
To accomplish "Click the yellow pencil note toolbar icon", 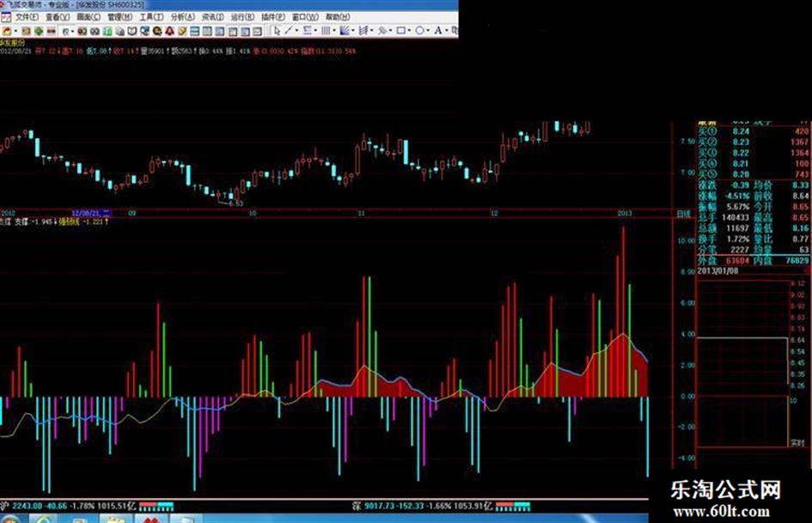I will coord(182,32).
